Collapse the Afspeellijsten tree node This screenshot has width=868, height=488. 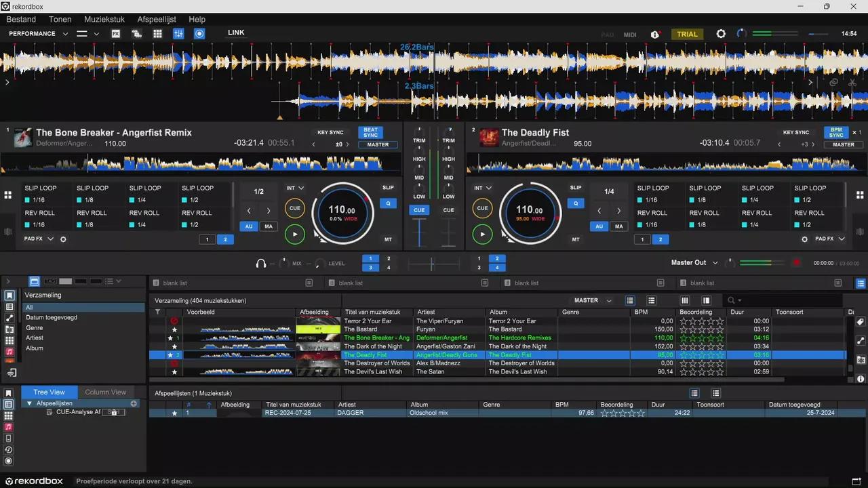pos(30,403)
